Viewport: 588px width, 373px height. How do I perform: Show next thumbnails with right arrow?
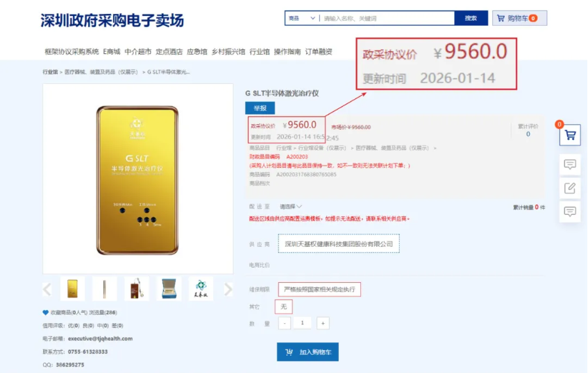point(228,289)
